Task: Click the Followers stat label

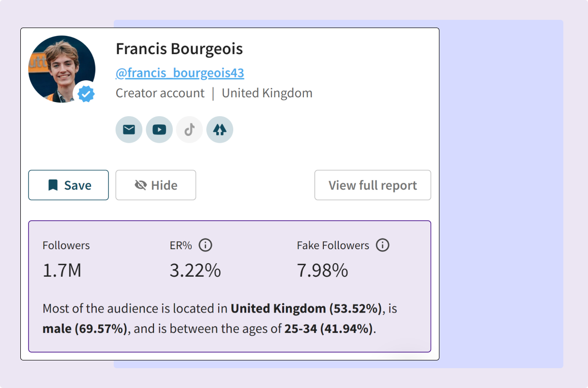Action: point(66,245)
